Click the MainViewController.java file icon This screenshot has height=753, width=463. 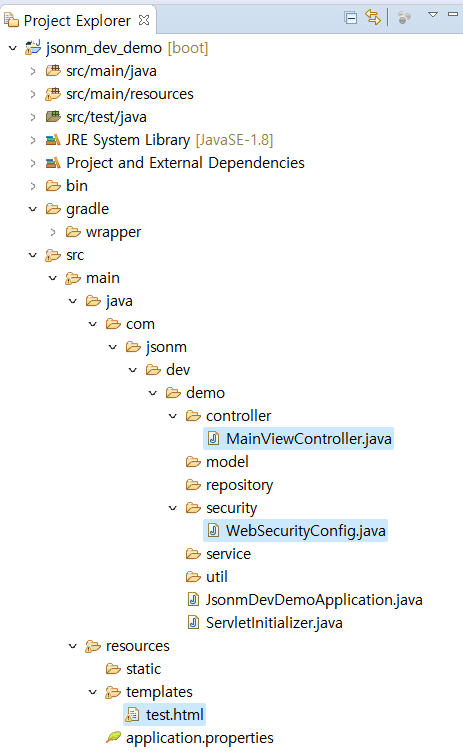point(213,438)
